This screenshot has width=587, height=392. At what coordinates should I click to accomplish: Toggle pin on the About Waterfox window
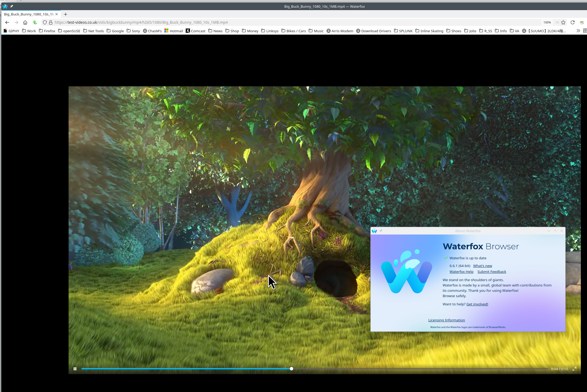coord(381,231)
